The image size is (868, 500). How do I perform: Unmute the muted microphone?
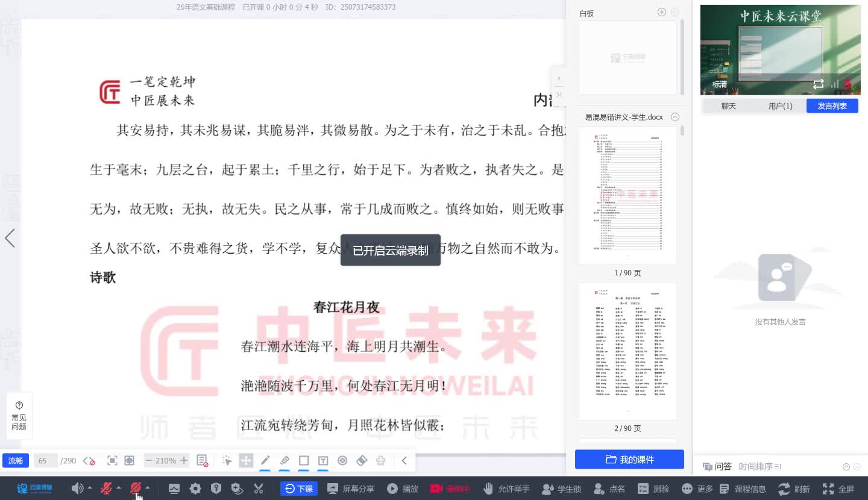pyautogui.click(x=106, y=489)
